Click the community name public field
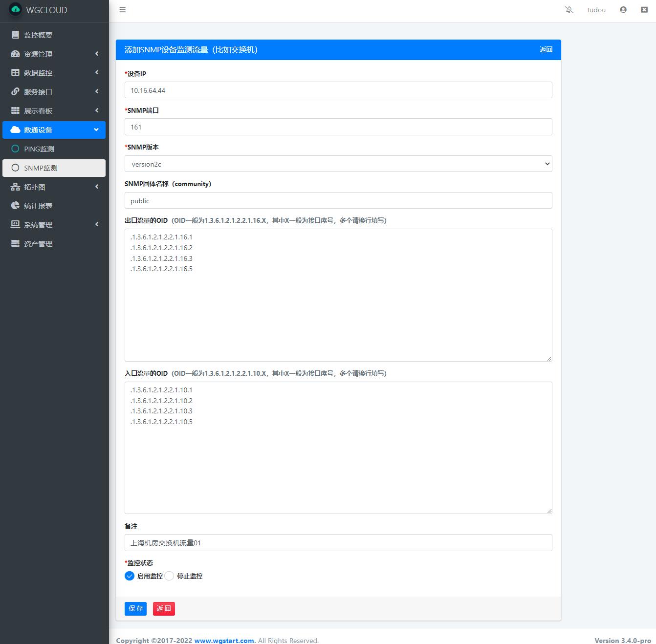This screenshot has width=656, height=644. click(338, 201)
